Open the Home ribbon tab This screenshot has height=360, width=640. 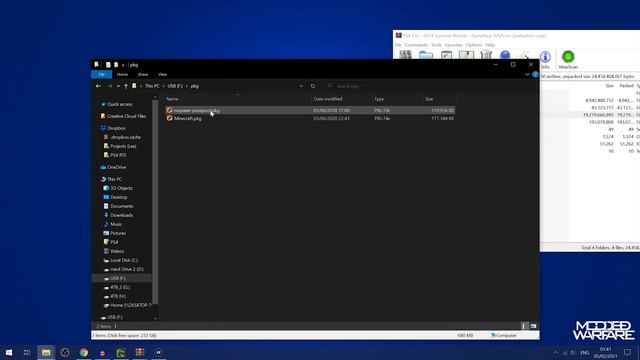pyautogui.click(x=122, y=74)
